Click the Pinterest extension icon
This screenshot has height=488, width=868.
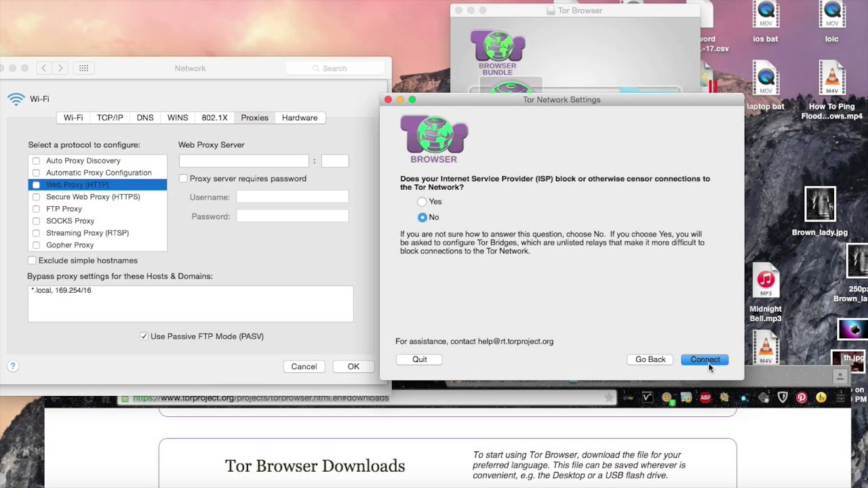pos(802,397)
